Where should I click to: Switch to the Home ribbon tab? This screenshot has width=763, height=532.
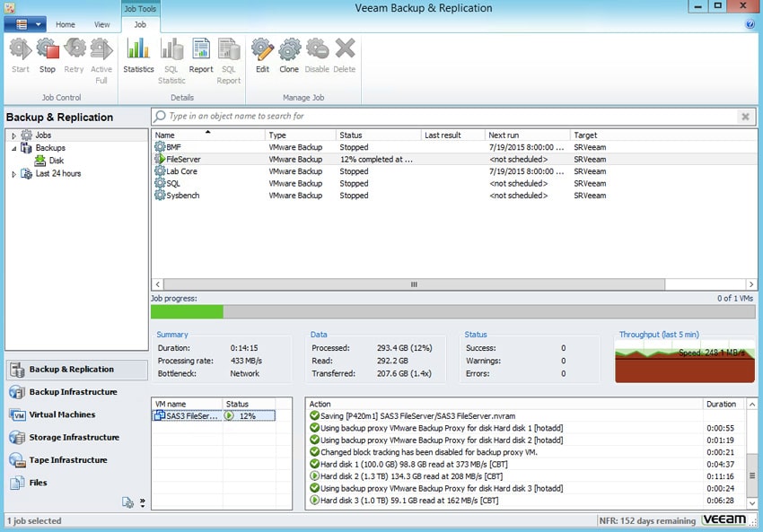click(x=66, y=24)
